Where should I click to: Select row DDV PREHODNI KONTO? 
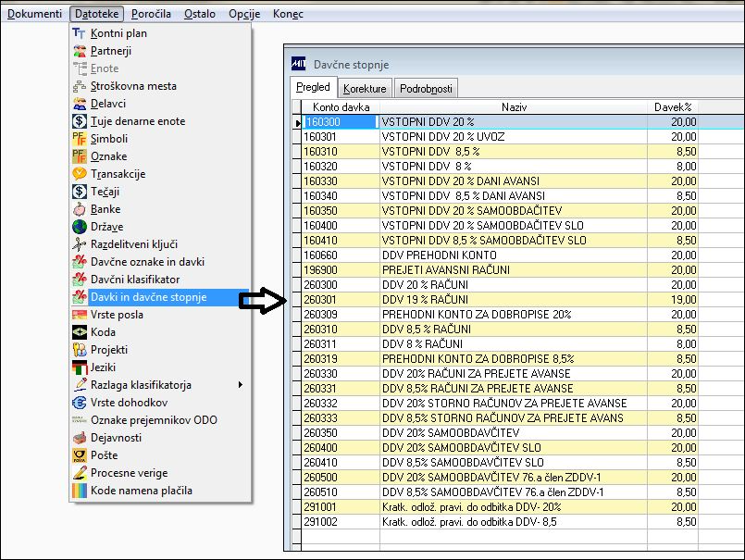(500, 255)
